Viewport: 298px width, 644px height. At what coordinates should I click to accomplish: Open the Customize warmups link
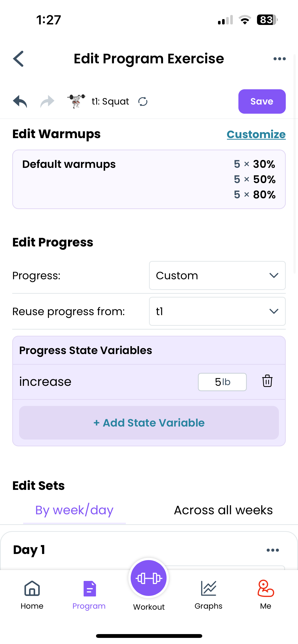[x=256, y=134]
